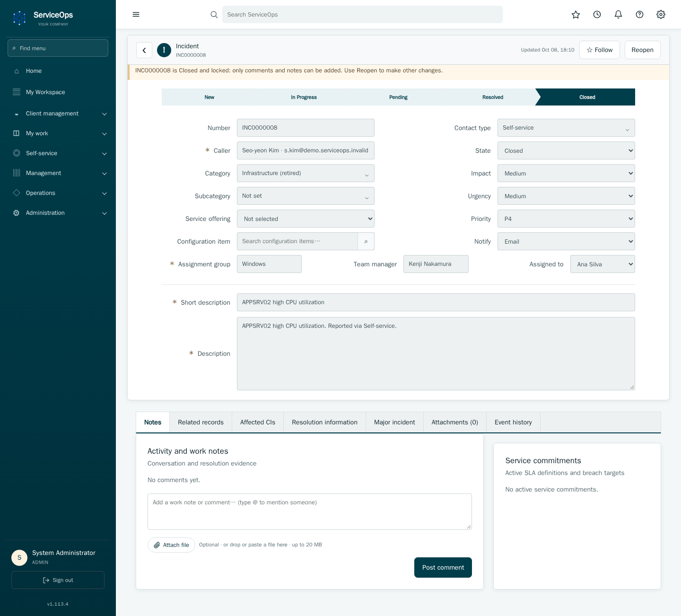
Task: Open the Impact dropdown
Action: [566, 173]
